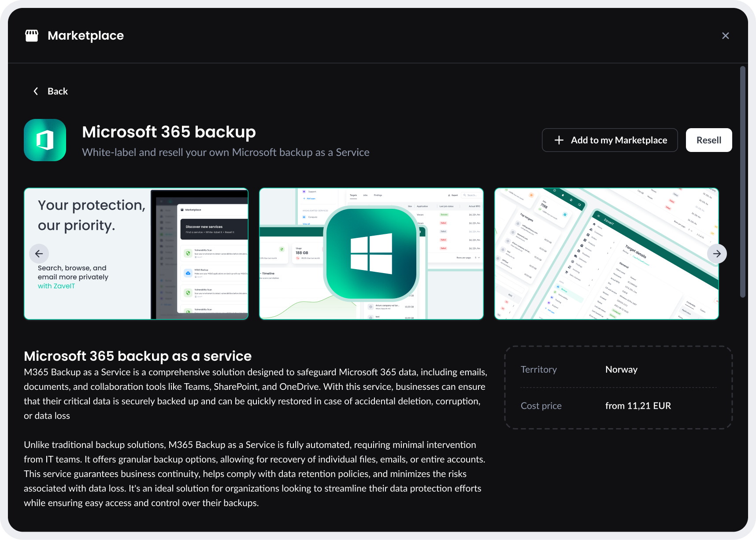
Task: Click the 'Microsoft 365 backup' title
Action: (x=169, y=132)
